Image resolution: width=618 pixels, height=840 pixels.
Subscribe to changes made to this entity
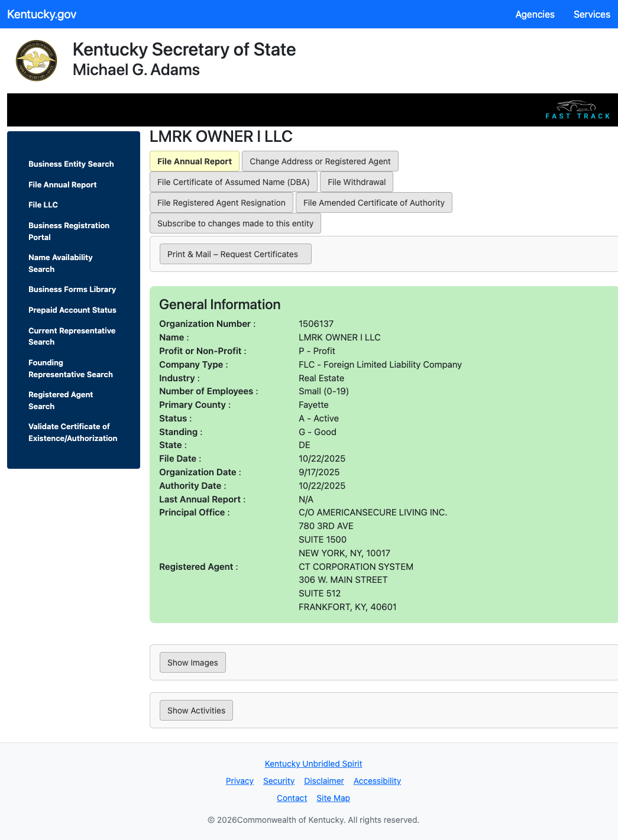coord(235,223)
